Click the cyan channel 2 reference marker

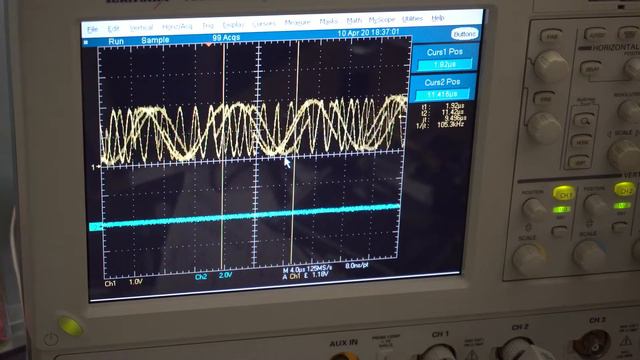[x=96, y=227]
